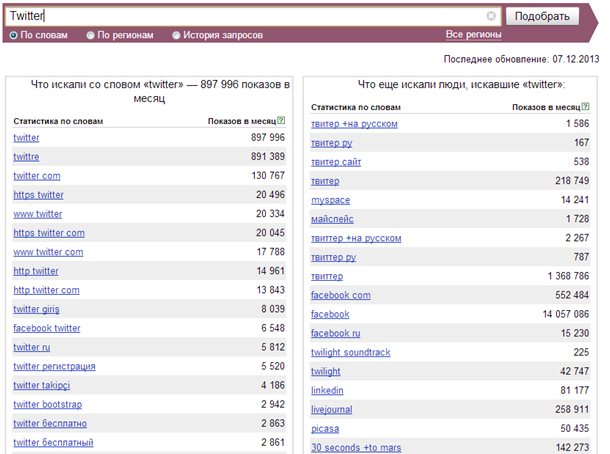Open the '30 seconds +to mars' link
The image size is (610, 454).
[356, 448]
